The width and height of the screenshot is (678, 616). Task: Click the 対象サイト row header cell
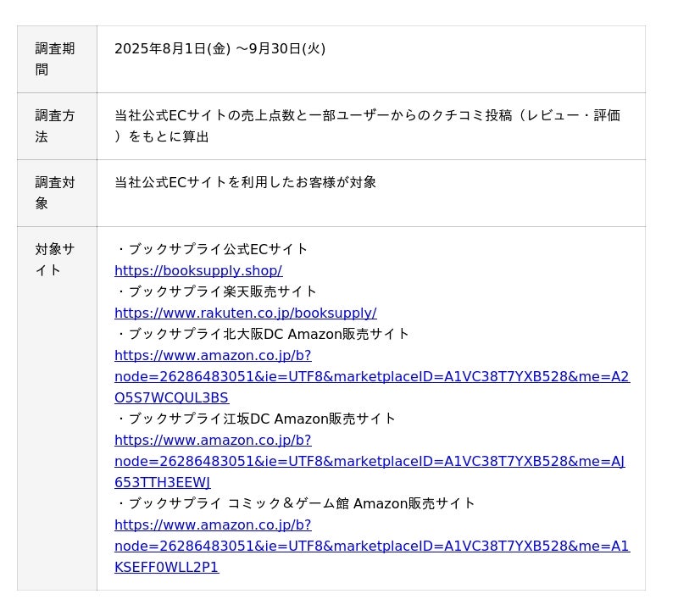tap(56, 259)
